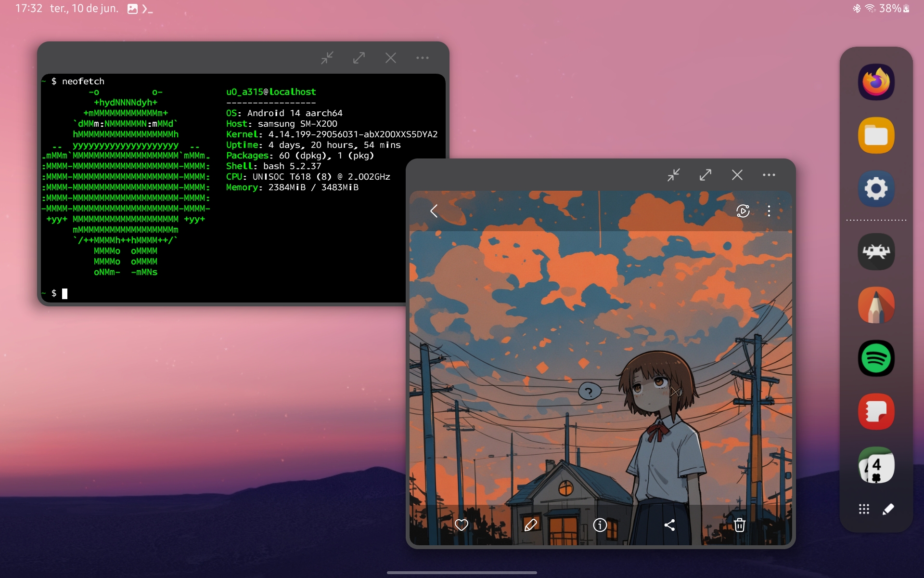Delete the image with trash icon

[x=739, y=525]
